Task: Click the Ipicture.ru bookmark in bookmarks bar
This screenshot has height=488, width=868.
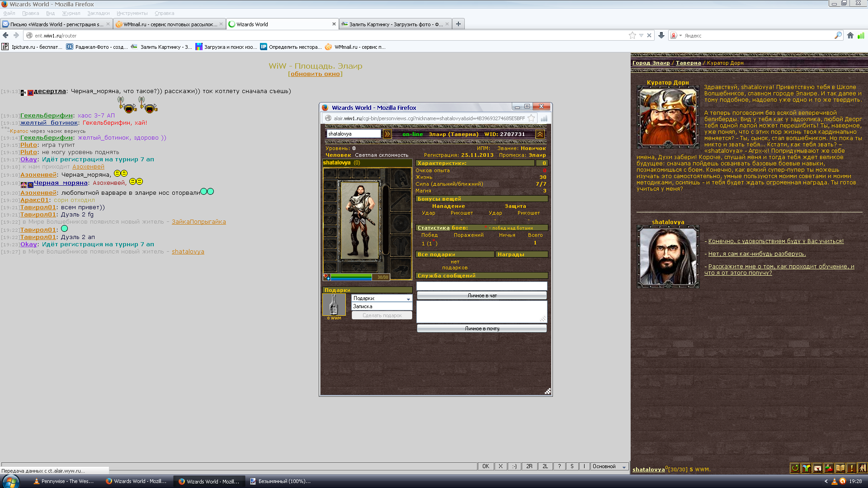Action: (x=32, y=47)
